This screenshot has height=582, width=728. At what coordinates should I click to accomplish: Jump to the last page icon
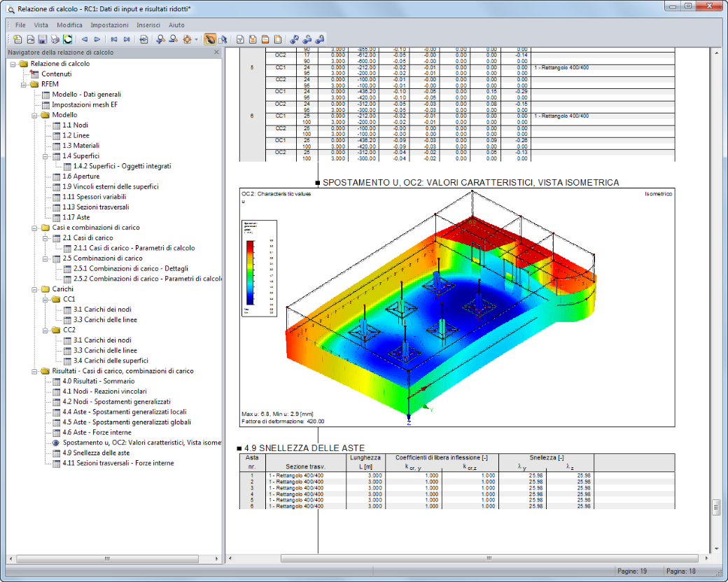point(126,39)
